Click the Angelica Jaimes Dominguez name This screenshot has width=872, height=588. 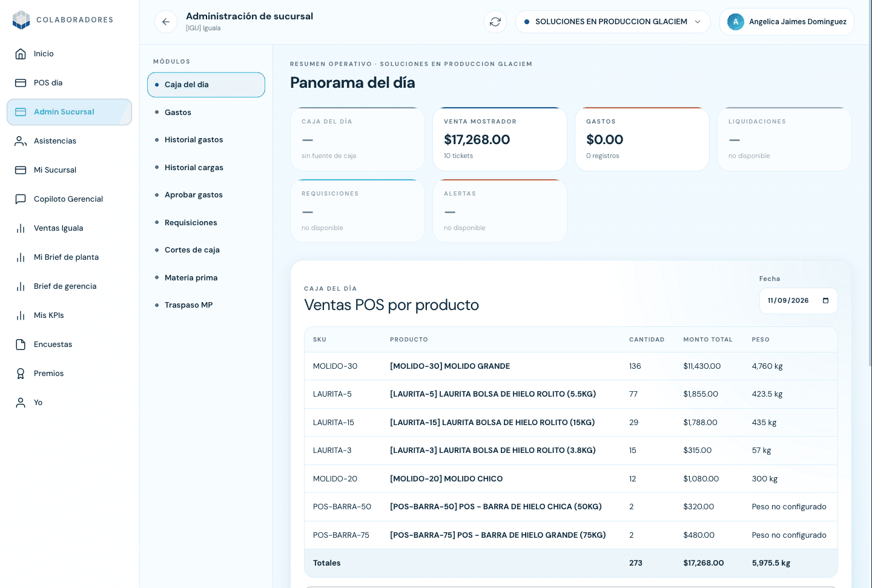point(798,22)
